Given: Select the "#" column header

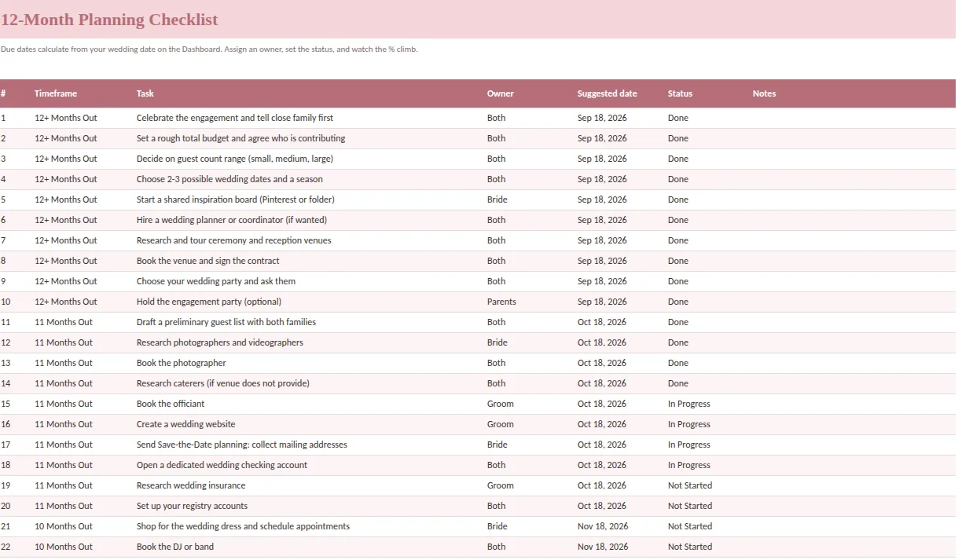Looking at the screenshot, I should 3,93.
